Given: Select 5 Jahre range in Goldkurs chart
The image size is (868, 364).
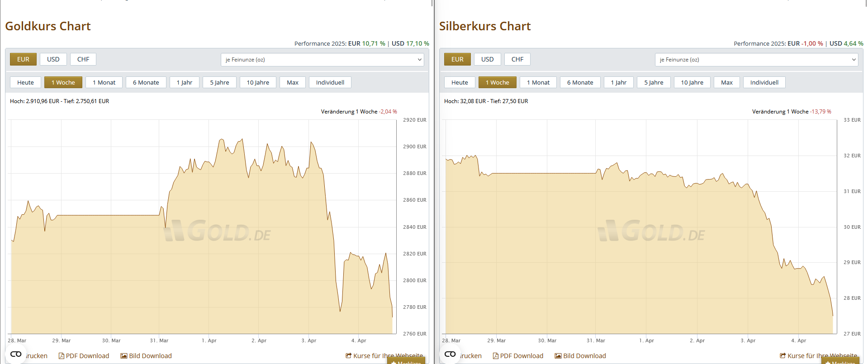Looking at the screenshot, I should point(219,82).
